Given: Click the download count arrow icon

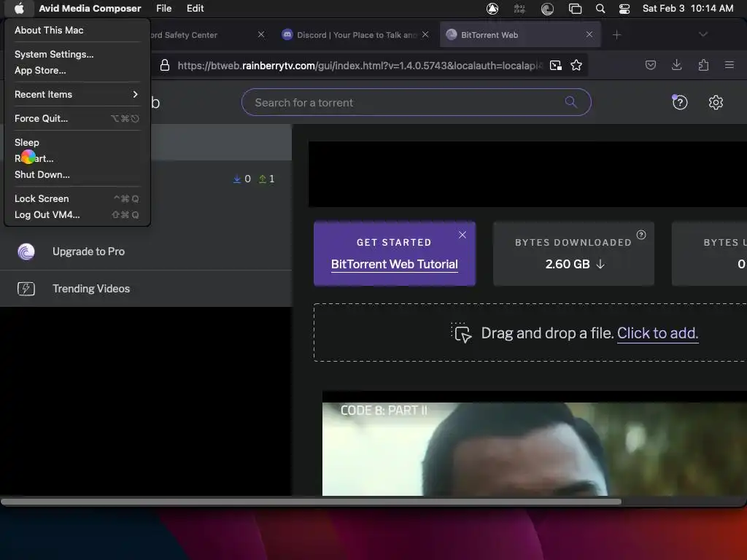Looking at the screenshot, I should [x=237, y=179].
